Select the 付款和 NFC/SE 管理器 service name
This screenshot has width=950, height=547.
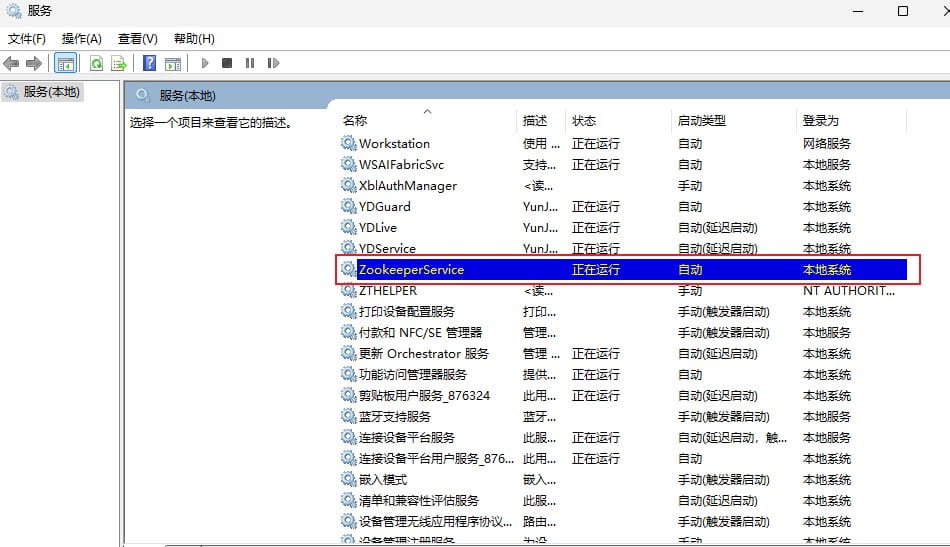click(420, 333)
